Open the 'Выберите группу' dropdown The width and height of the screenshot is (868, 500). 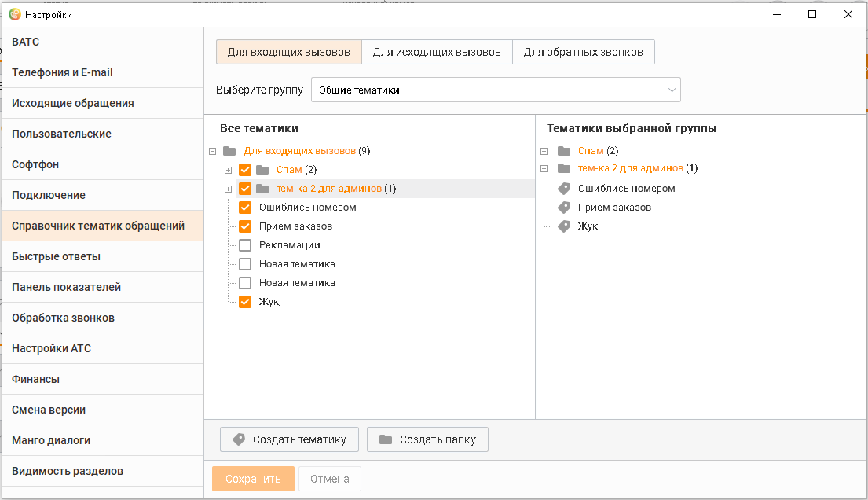496,90
